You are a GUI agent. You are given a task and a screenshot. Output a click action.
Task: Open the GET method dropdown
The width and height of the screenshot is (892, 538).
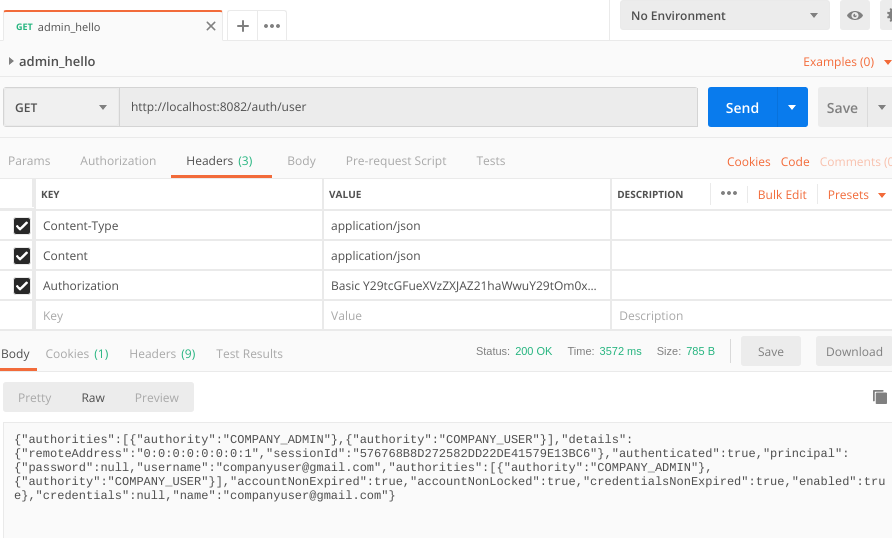61,107
